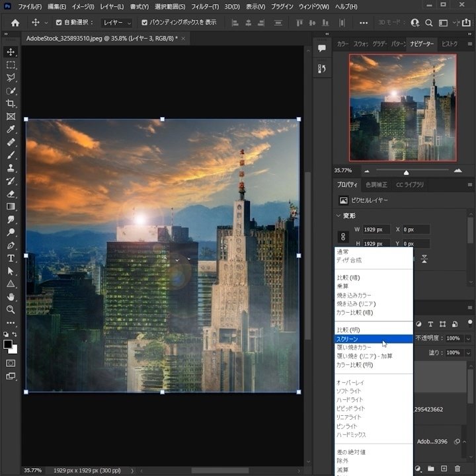Select the Dodge tool

pyautogui.click(x=11, y=232)
